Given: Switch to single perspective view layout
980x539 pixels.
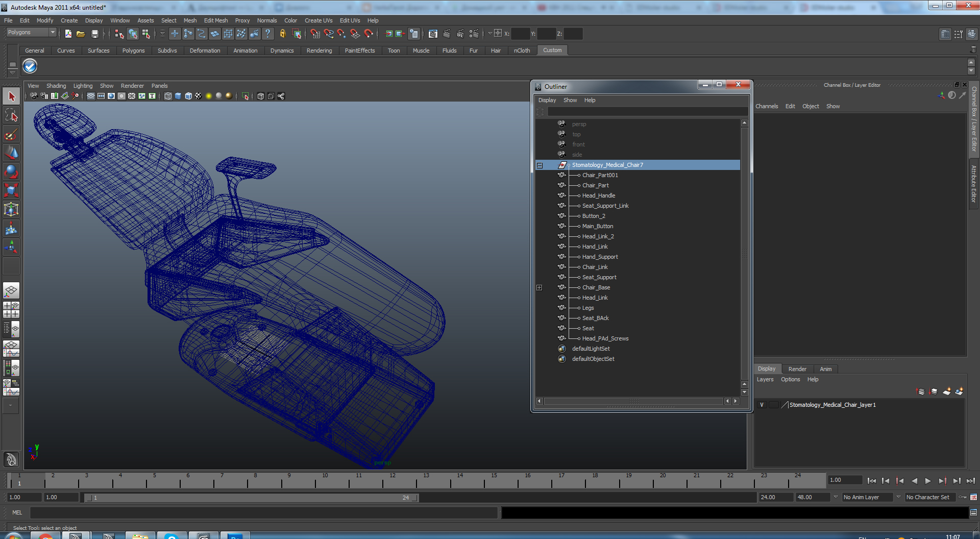Looking at the screenshot, I should [x=11, y=291].
